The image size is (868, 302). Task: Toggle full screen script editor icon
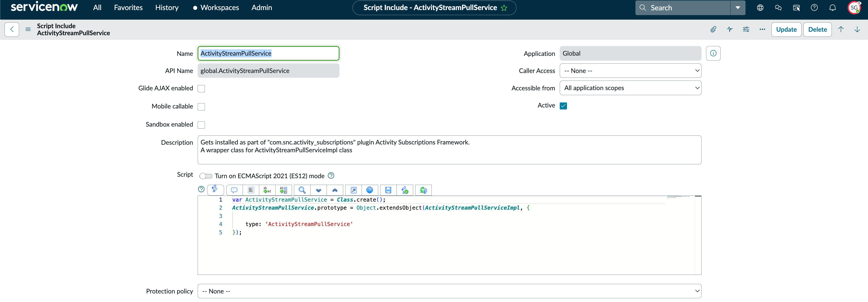tap(354, 190)
